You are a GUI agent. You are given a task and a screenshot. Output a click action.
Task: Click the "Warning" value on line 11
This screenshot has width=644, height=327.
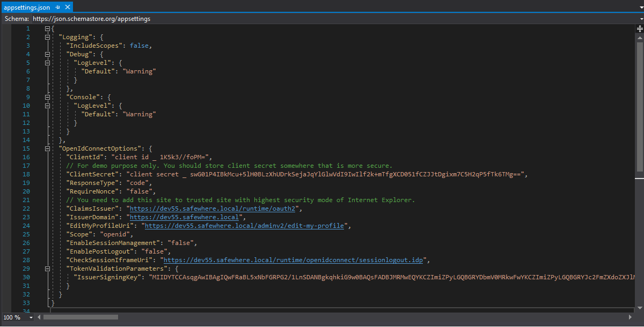click(x=140, y=114)
